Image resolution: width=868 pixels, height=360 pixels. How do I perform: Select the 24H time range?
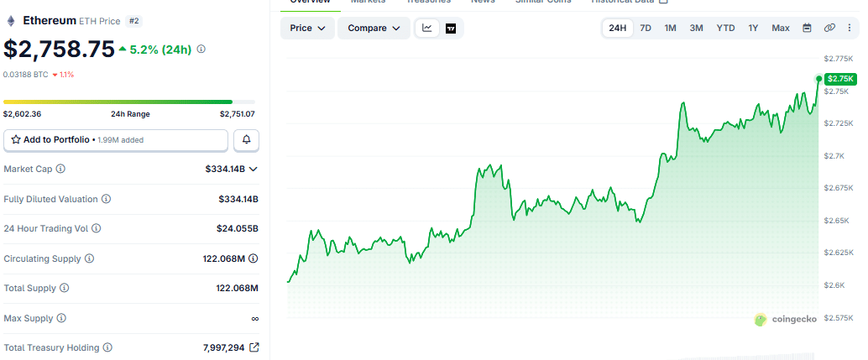tap(617, 29)
